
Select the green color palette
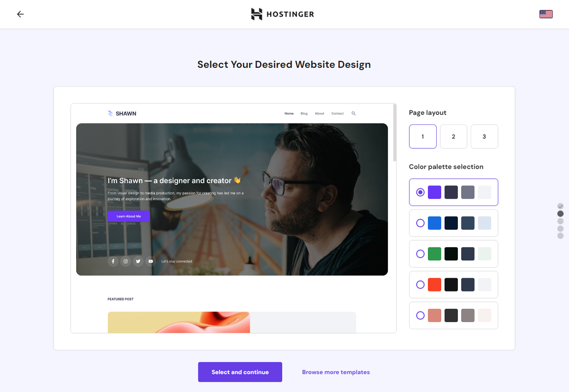click(x=421, y=254)
